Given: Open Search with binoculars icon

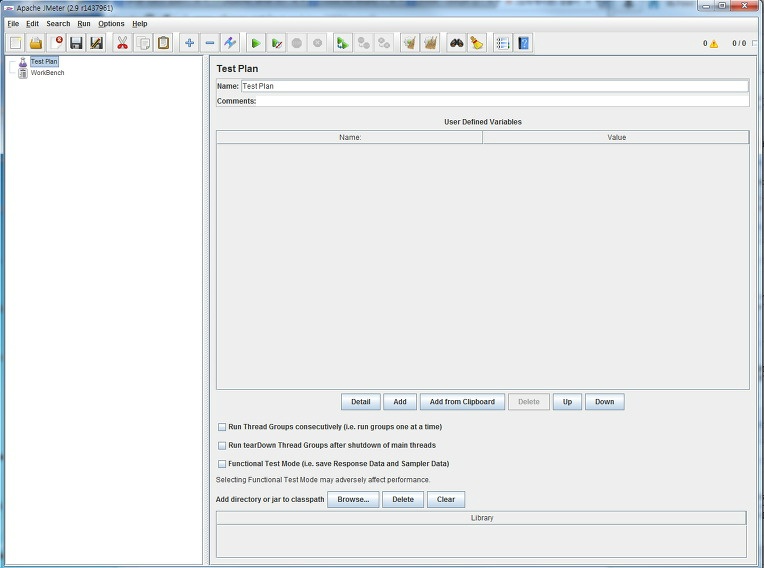Looking at the screenshot, I should (x=456, y=43).
